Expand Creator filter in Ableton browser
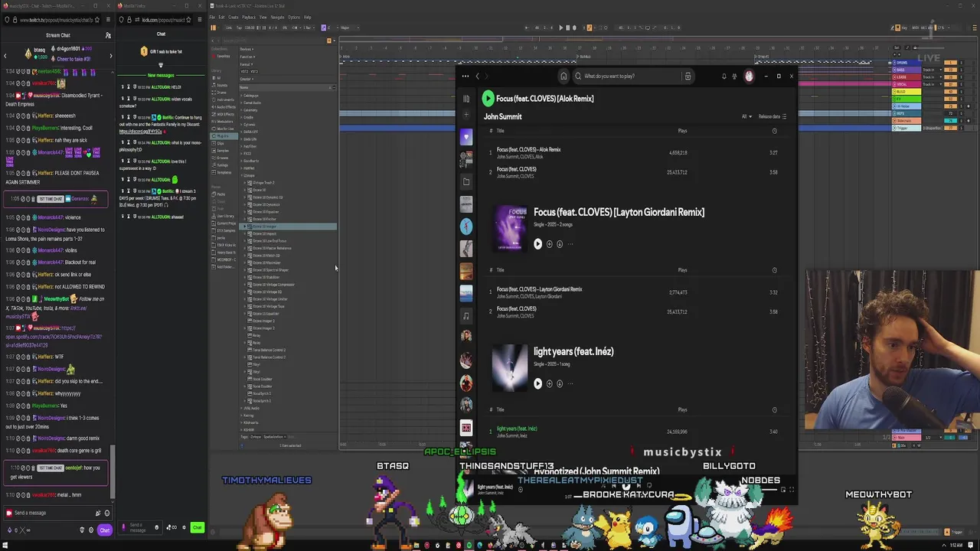 pyautogui.click(x=247, y=79)
